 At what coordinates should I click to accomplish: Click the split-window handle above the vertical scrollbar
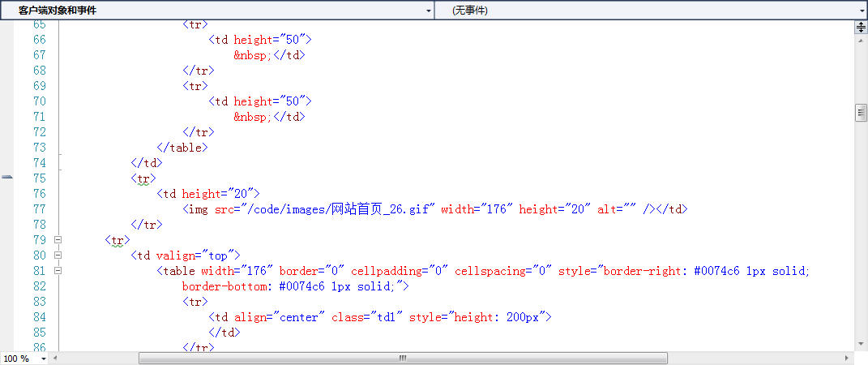(861, 27)
